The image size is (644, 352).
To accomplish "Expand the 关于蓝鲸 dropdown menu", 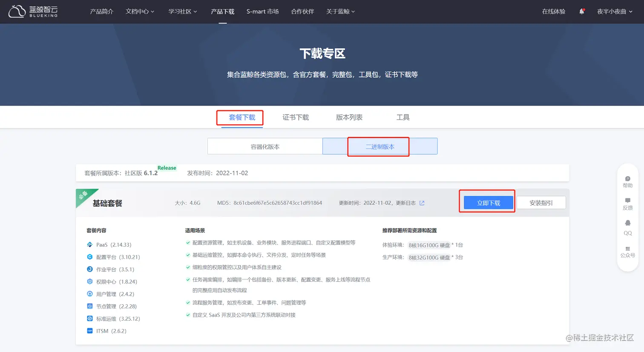I will click(340, 11).
